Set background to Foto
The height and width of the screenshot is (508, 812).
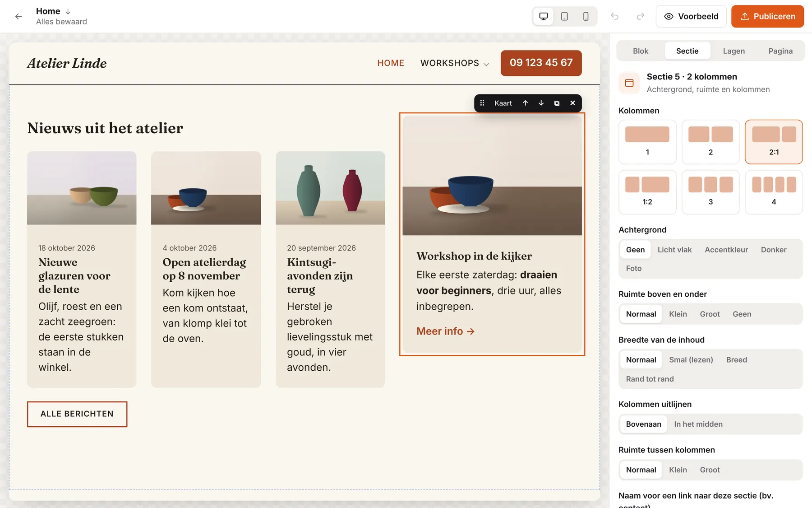click(634, 268)
